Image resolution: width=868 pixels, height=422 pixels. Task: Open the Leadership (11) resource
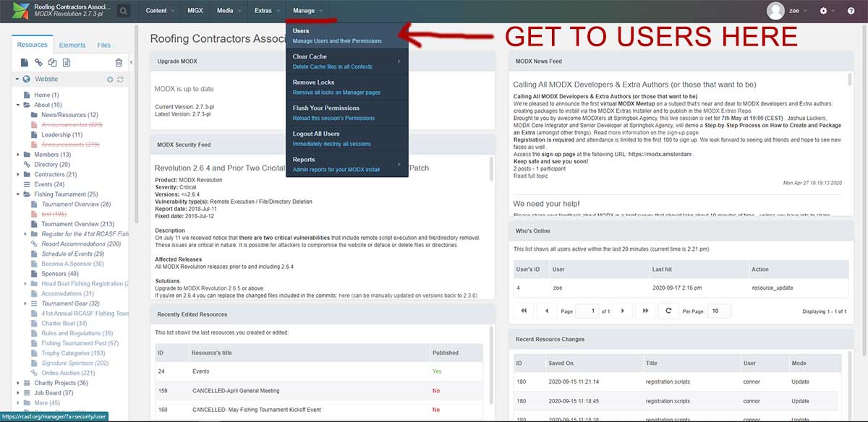point(62,135)
